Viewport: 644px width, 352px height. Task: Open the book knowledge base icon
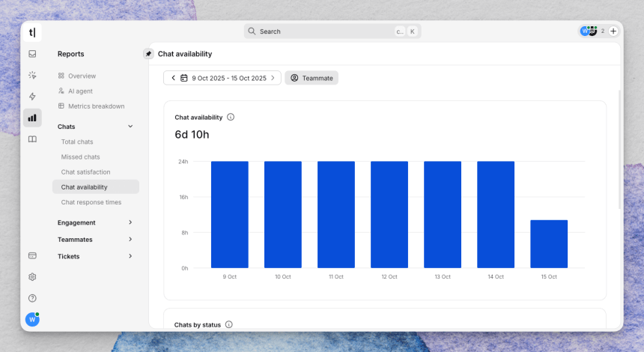tap(32, 139)
